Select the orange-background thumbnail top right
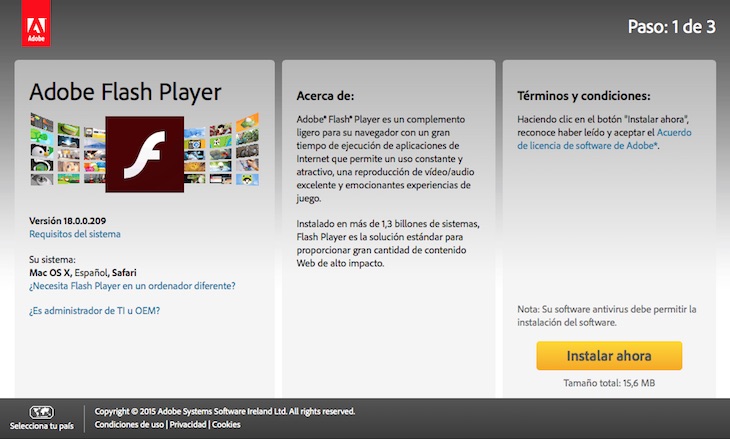Screen dimensions: 730x439 click(x=247, y=122)
